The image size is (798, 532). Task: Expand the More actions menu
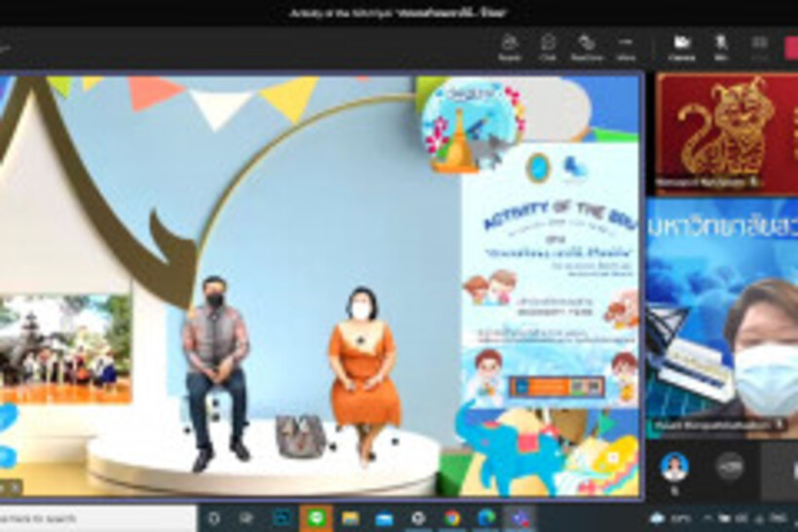pyautogui.click(x=626, y=47)
